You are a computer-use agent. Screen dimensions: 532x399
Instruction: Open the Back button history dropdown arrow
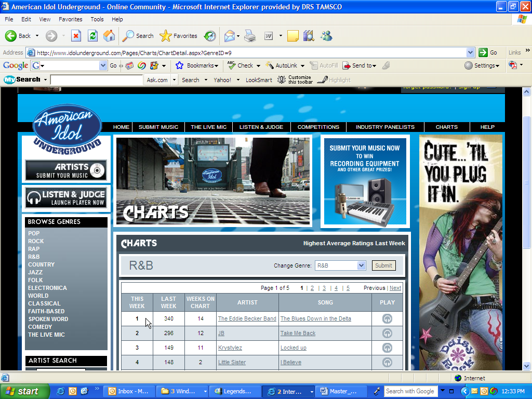[37, 36]
